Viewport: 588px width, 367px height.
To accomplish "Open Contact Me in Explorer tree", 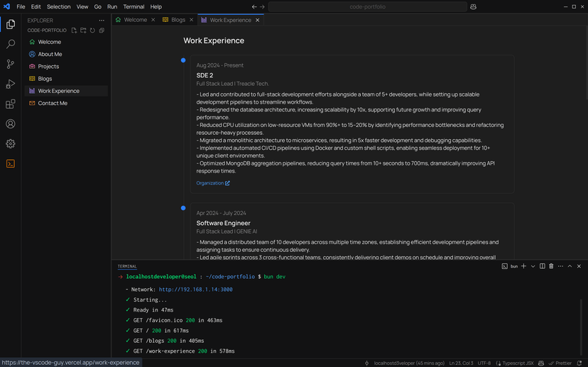I will pos(66,103).
